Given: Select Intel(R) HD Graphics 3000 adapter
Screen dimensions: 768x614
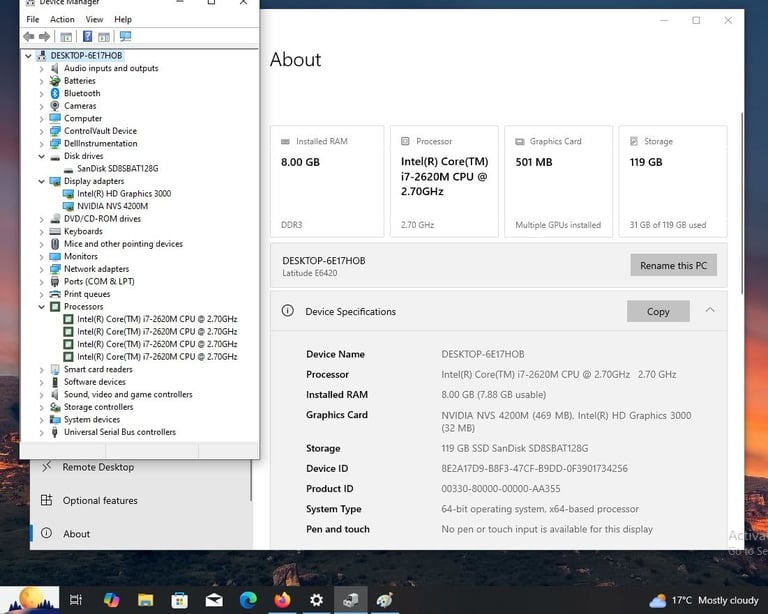Looking at the screenshot, I should click(124, 193).
